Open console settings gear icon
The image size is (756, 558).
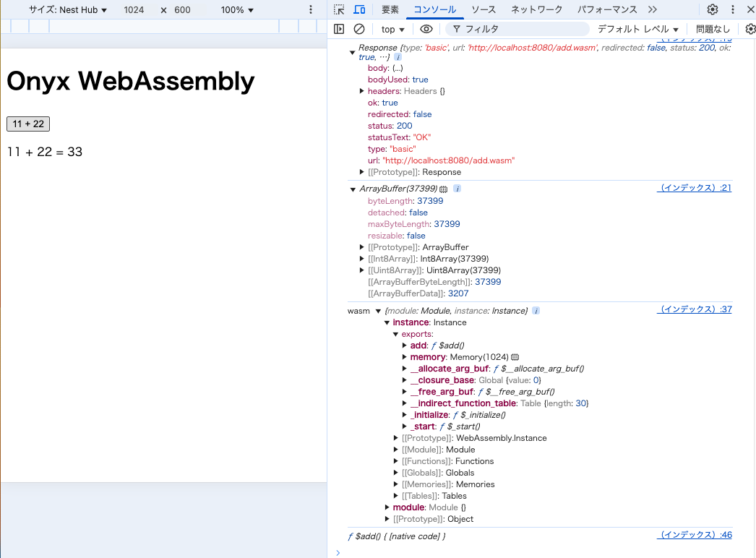(x=750, y=29)
